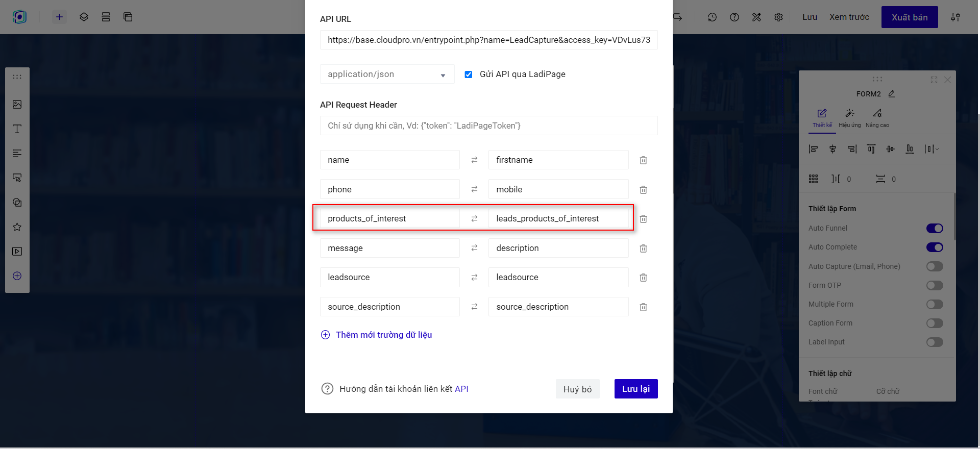This screenshot has height=449, width=980.
Task: Click the API Request Header input field
Action: click(x=488, y=126)
